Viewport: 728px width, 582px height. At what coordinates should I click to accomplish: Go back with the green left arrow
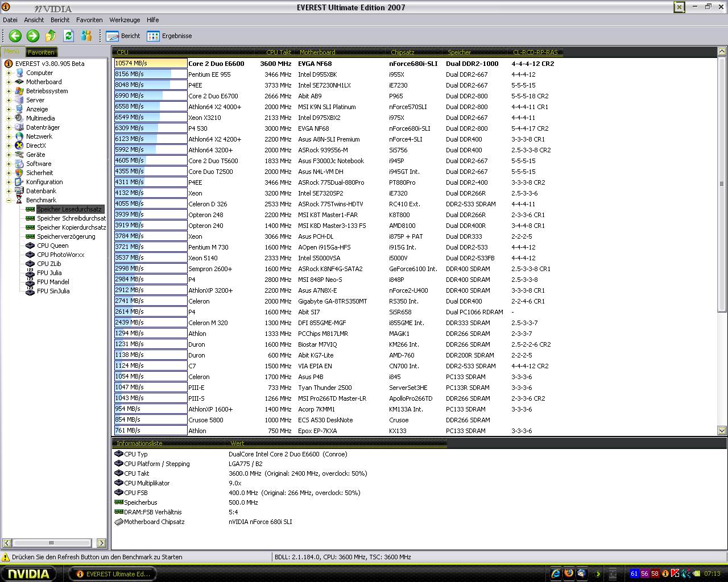15,36
